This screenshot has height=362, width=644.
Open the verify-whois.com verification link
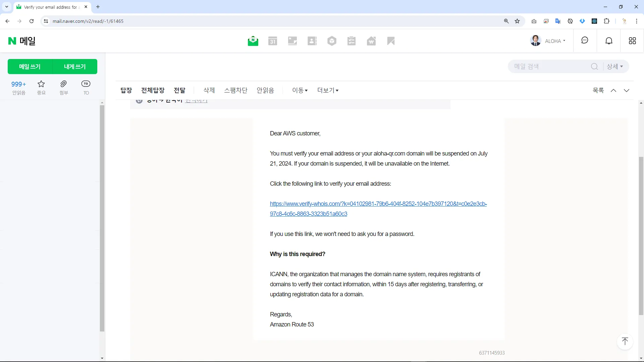[x=378, y=204]
